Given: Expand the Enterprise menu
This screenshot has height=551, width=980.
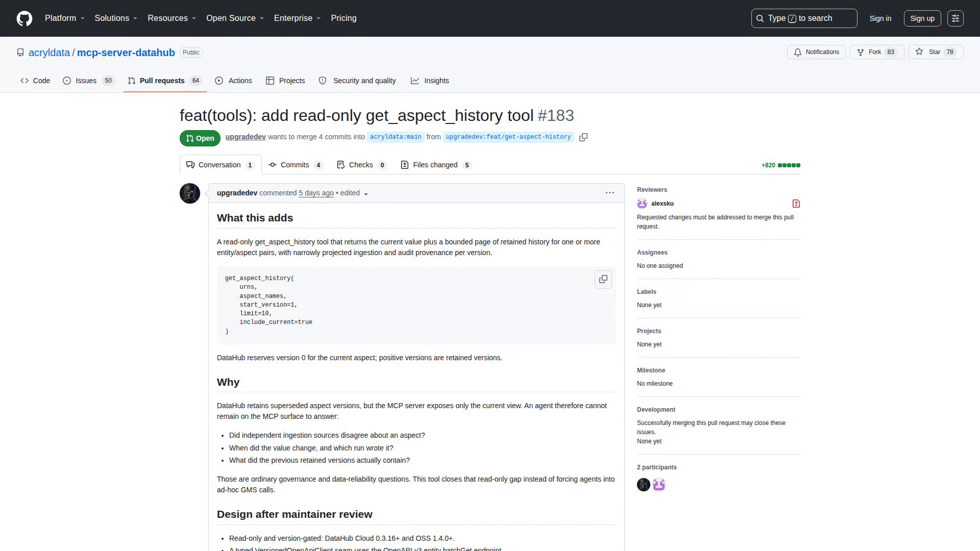Looking at the screenshot, I should [x=298, y=18].
